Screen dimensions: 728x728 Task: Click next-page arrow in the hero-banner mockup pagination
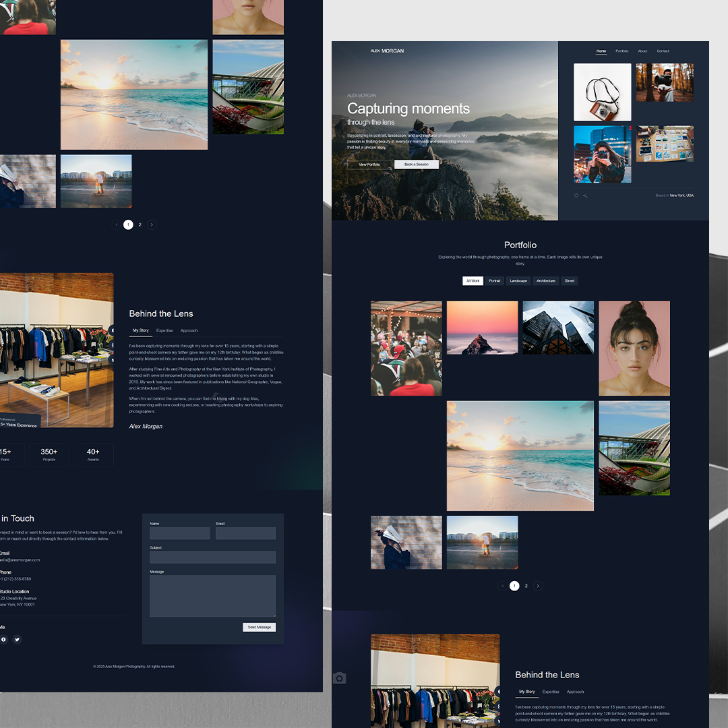[538, 586]
